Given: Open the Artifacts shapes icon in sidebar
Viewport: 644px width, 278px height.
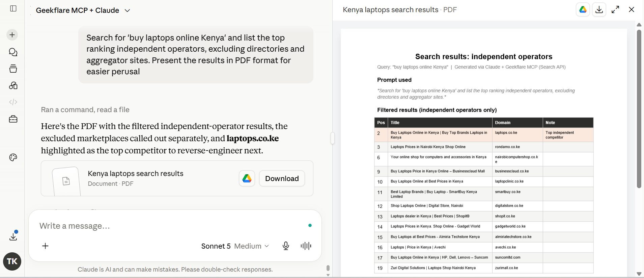Looking at the screenshot, I should (13, 85).
